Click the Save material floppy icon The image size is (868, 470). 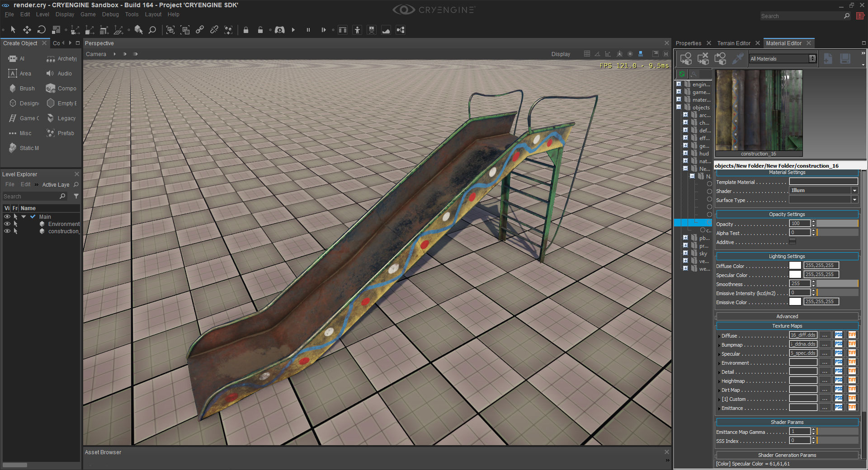845,59
